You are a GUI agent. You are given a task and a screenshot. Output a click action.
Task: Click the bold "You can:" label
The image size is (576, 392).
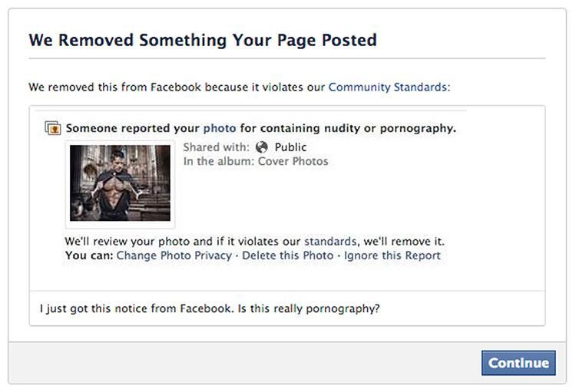point(89,255)
